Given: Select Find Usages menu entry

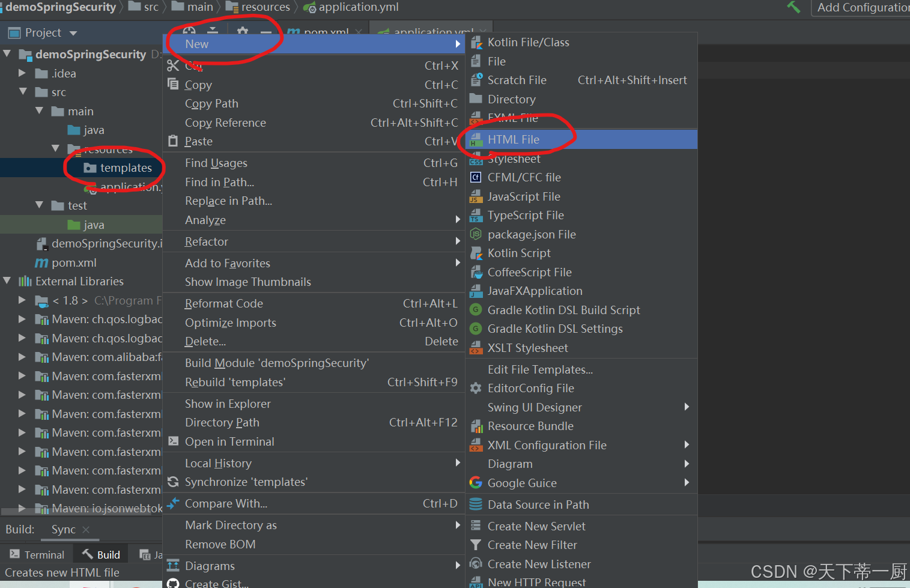Looking at the screenshot, I should tap(314, 163).
